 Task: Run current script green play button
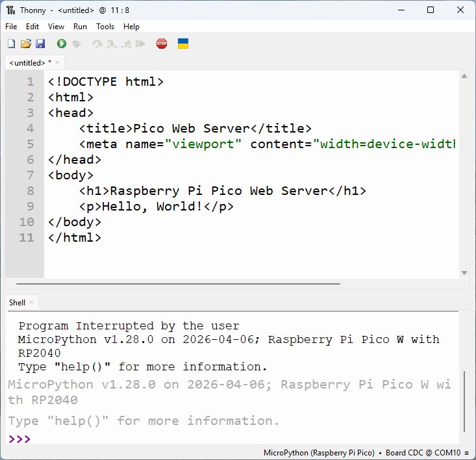click(62, 44)
